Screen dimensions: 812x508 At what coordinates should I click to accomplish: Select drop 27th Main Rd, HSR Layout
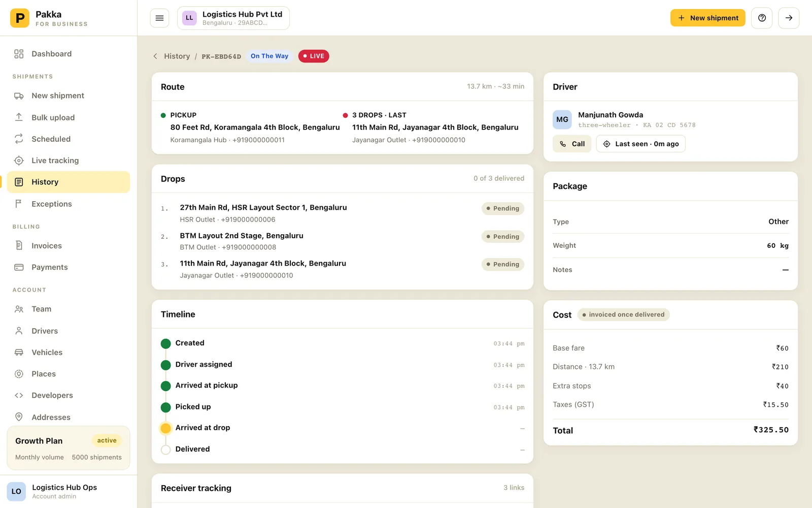click(x=343, y=213)
